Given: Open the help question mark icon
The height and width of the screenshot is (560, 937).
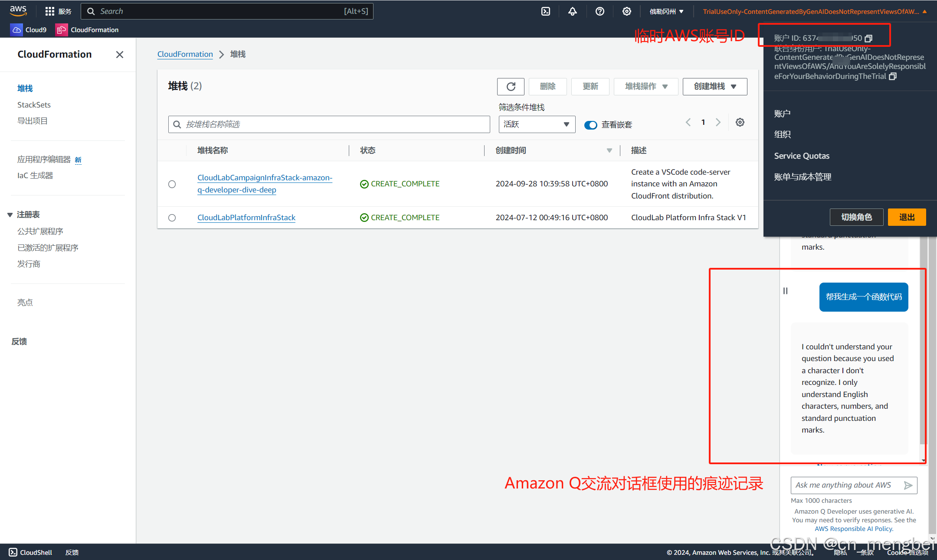Looking at the screenshot, I should point(600,11).
